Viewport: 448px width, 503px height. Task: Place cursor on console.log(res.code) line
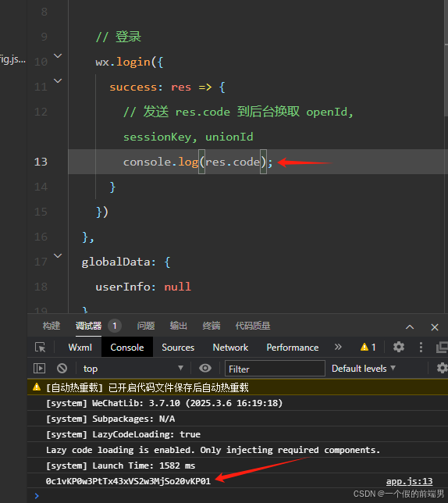pyautogui.click(x=197, y=162)
